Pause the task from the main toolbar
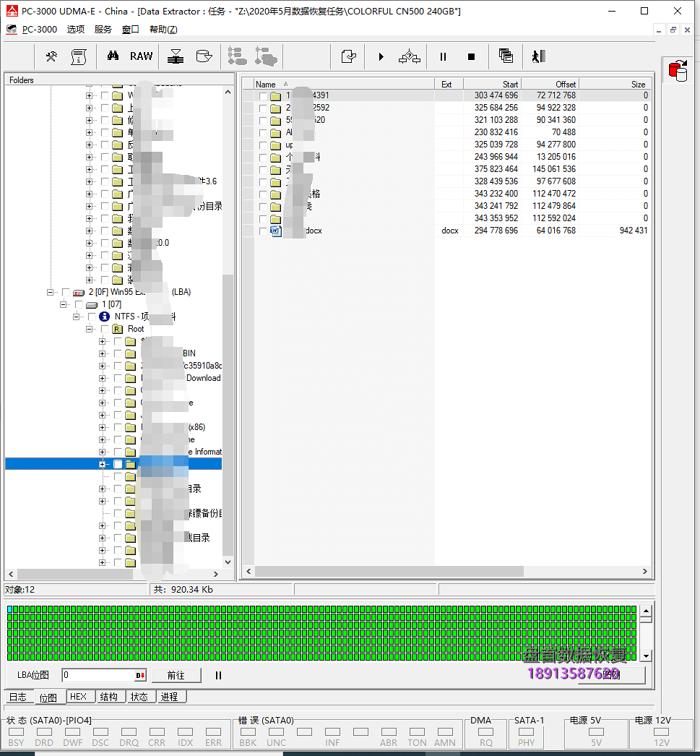700x756 pixels. click(444, 57)
